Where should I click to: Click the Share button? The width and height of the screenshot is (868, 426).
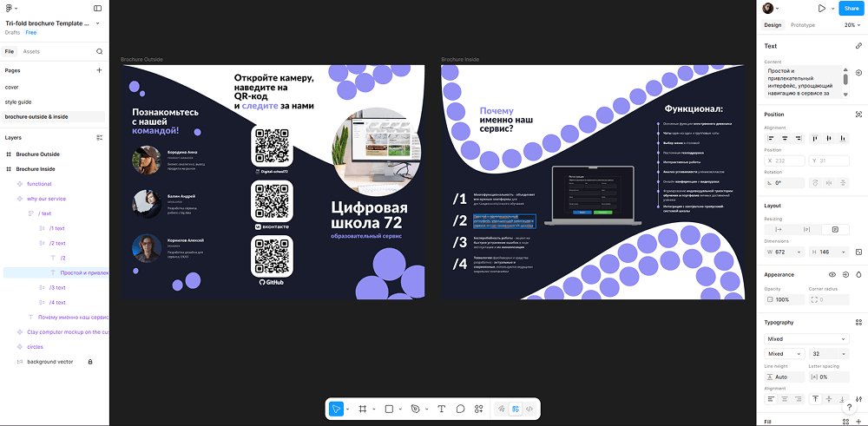click(851, 9)
